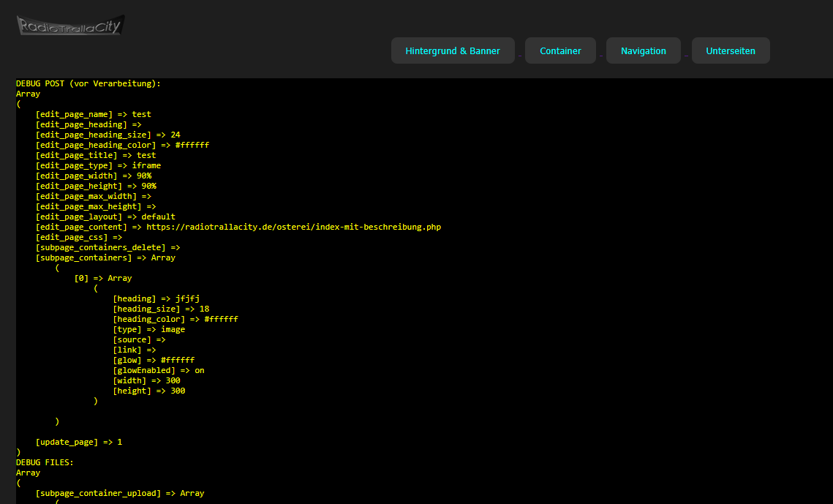This screenshot has height=504, width=833.
Task: Select the update_page 1 line
Action: pos(78,443)
